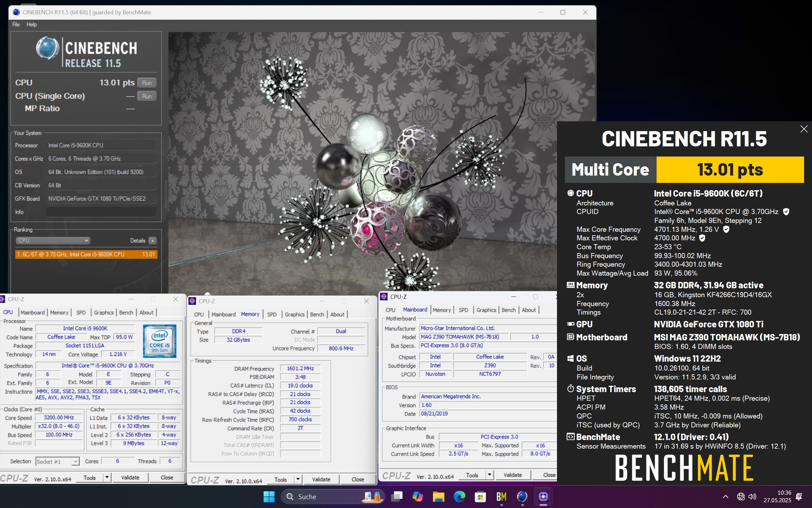
Task: Click the CPUID verified shield icon
Action: (x=786, y=212)
